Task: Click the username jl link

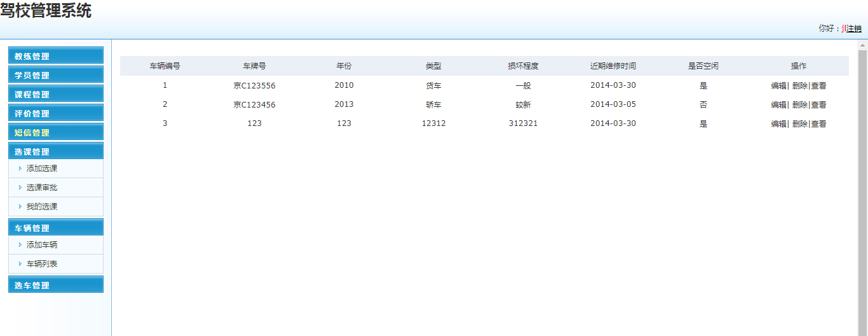Action: tap(844, 28)
